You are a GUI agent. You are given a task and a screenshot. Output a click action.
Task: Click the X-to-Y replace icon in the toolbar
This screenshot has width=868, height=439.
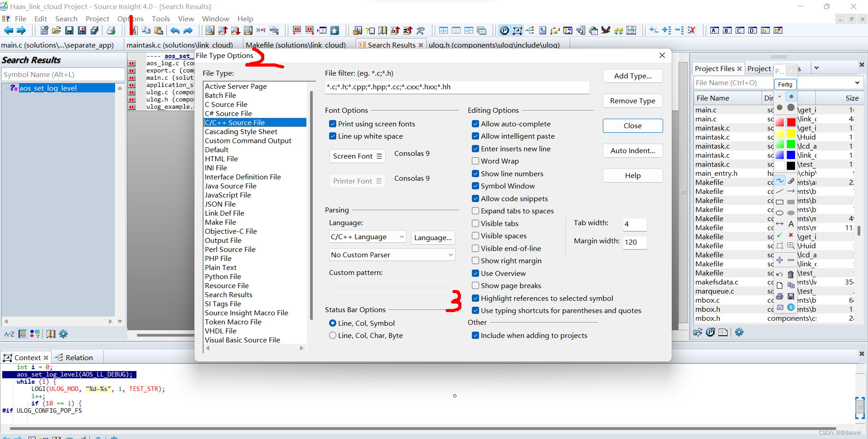click(261, 30)
